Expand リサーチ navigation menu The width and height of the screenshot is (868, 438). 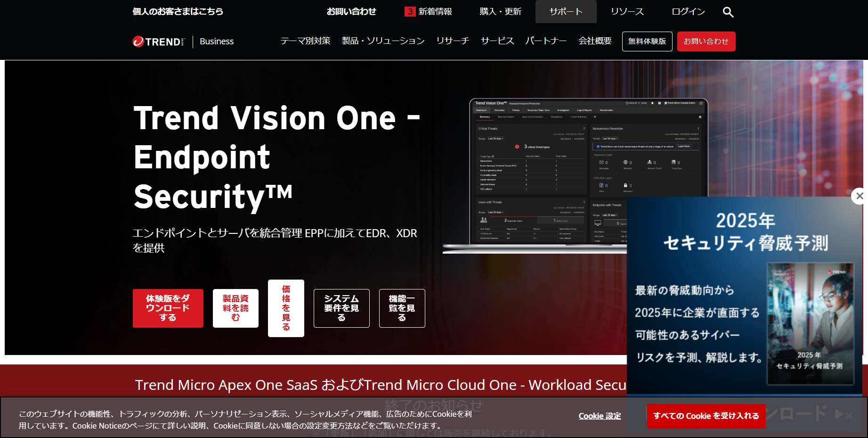tap(453, 41)
